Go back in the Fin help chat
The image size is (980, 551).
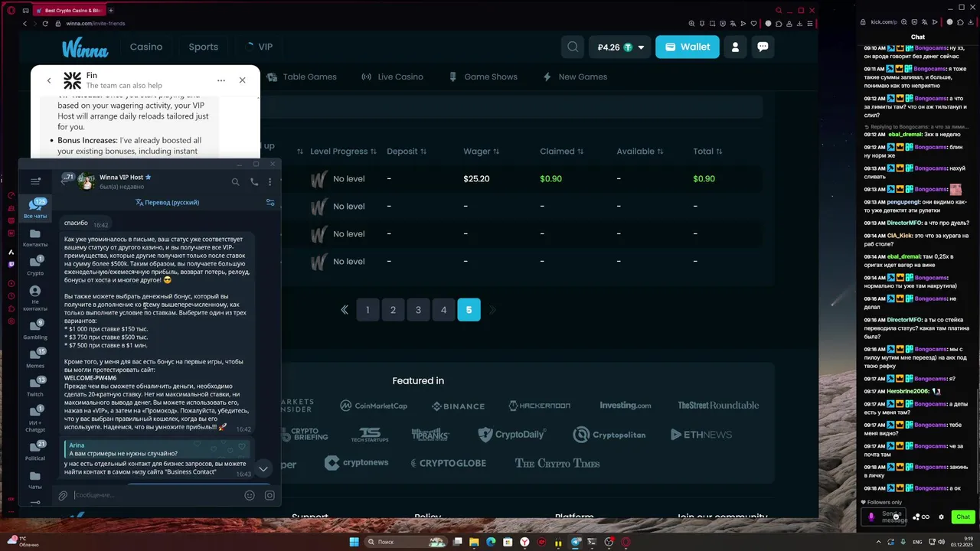click(x=49, y=80)
